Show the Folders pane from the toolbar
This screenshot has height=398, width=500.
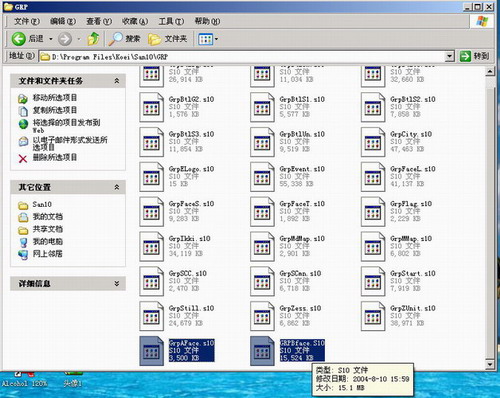(168, 39)
